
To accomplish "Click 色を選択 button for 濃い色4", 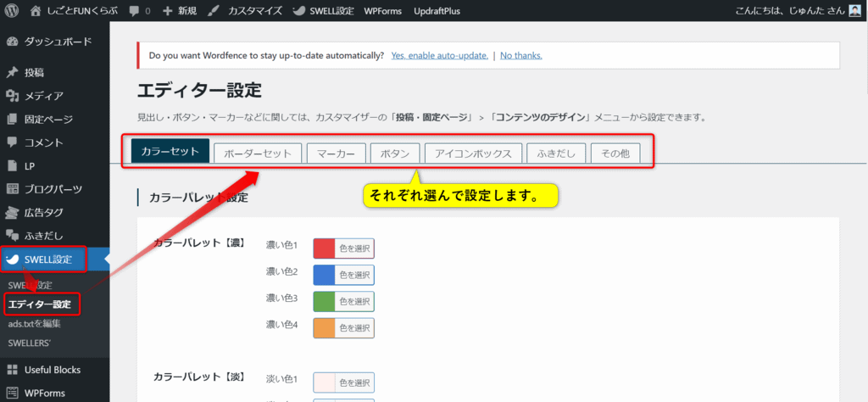I will tap(355, 328).
